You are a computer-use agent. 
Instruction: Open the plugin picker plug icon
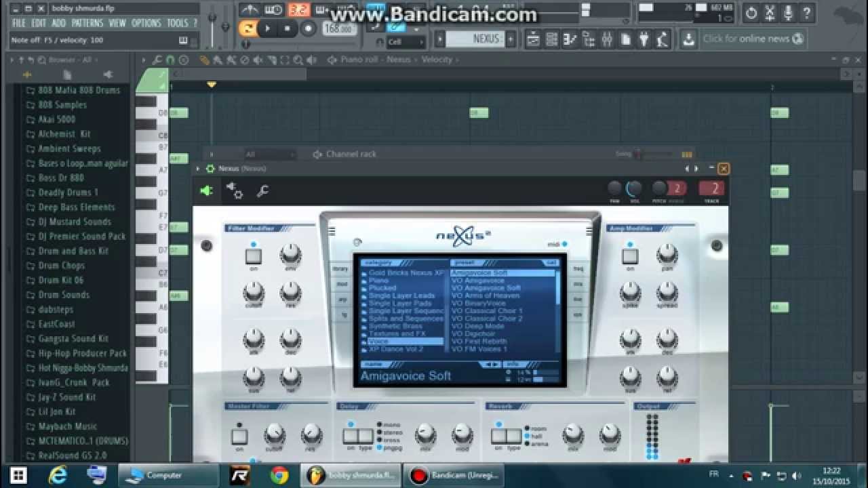pyautogui.click(x=644, y=39)
